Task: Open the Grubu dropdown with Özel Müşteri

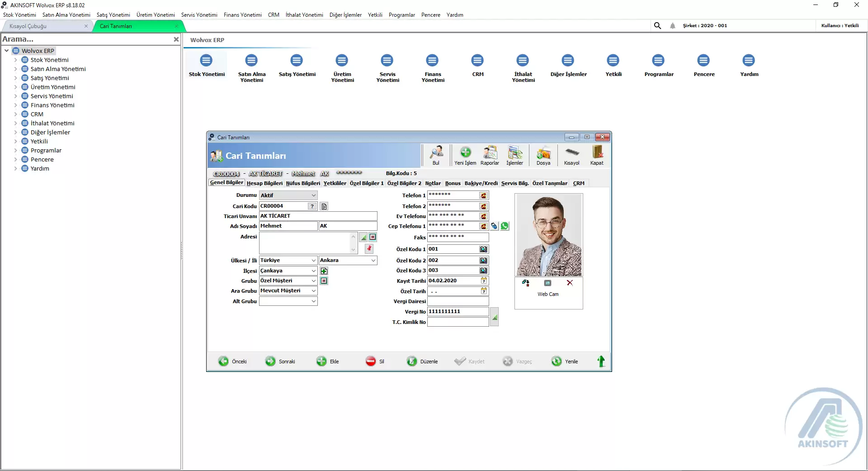Action: (313, 281)
